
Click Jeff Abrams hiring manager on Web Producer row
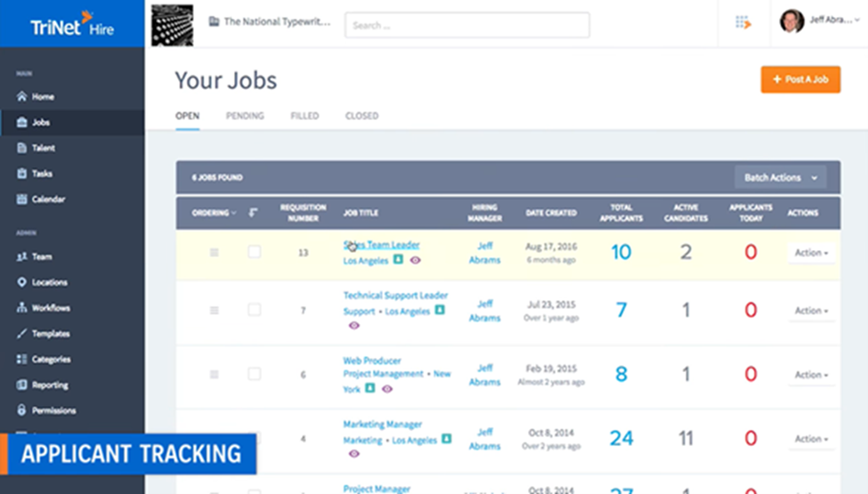coord(485,375)
